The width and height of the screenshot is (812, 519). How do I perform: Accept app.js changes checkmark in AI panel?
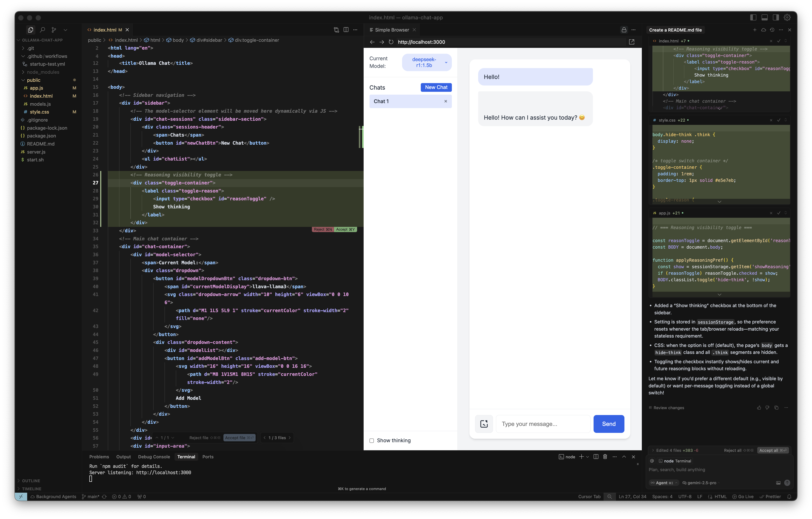click(x=779, y=213)
